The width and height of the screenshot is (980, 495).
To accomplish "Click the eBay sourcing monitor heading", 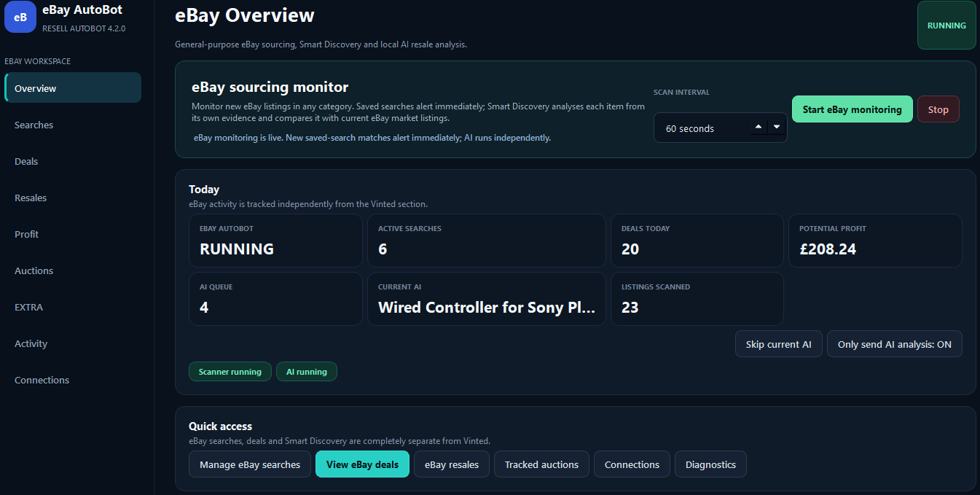I will 270,87.
